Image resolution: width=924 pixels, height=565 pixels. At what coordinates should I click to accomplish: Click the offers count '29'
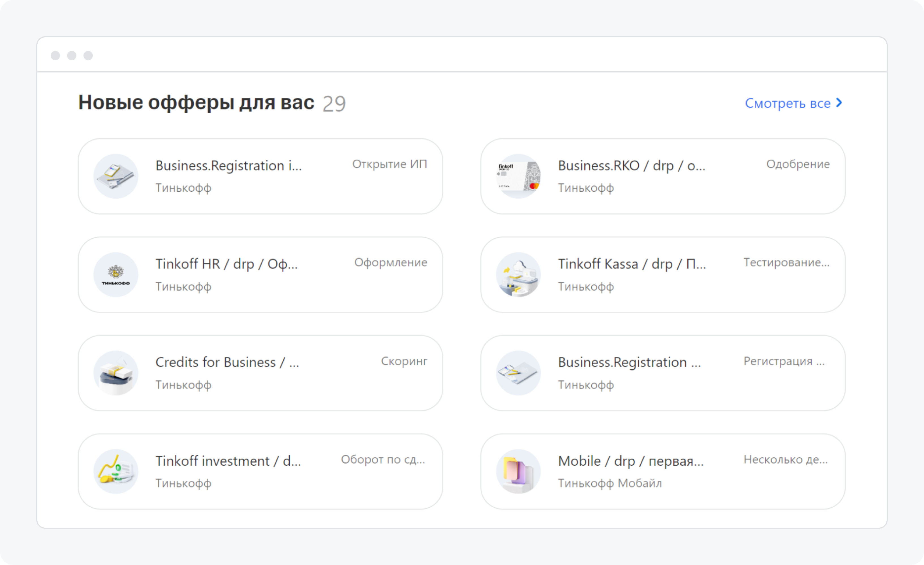(x=334, y=104)
